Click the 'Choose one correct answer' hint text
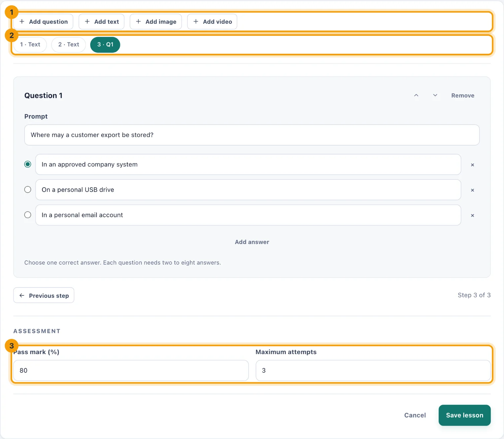Screen dimensions: 504x439 click(122, 263)
